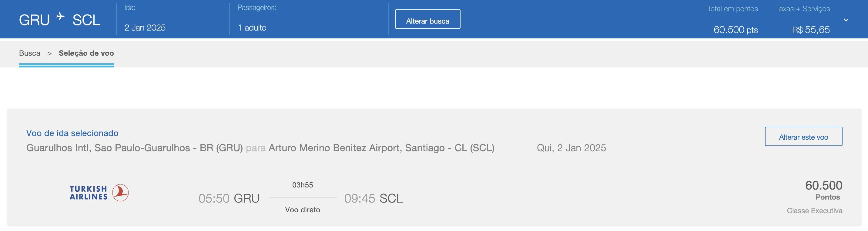868x231 pixels.
Task: Click the "05:50" departure time
Action: 214,198
